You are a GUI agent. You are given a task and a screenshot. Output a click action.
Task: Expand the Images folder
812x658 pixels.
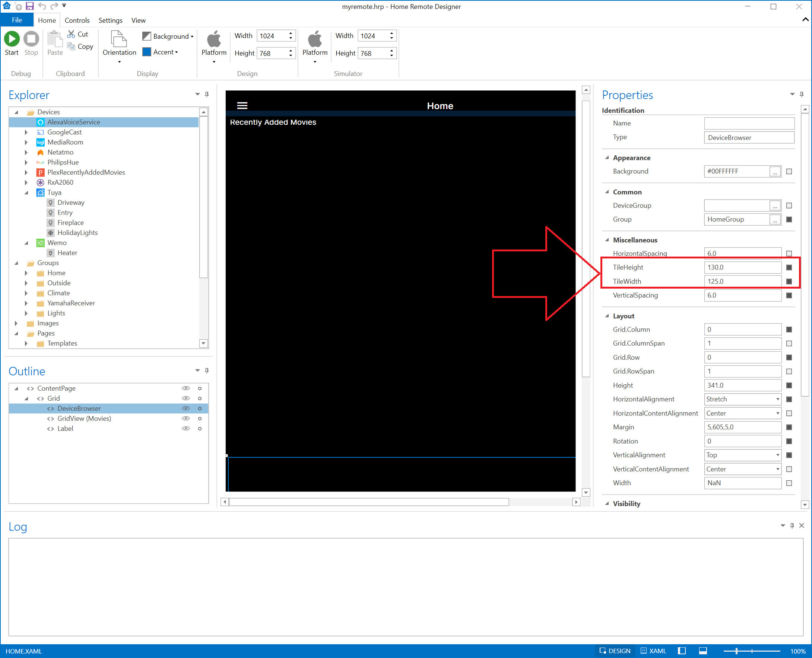pyautogui.click(x=16, y=323)
